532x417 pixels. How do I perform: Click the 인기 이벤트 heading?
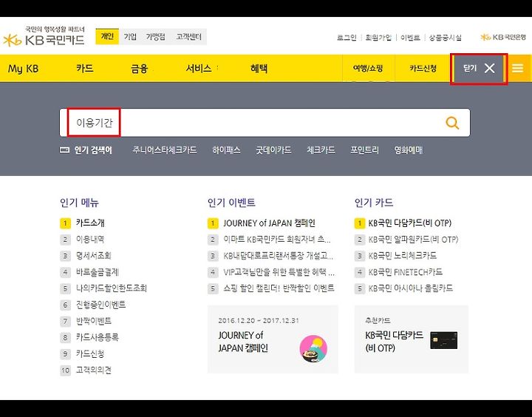(x=231, y=203)
